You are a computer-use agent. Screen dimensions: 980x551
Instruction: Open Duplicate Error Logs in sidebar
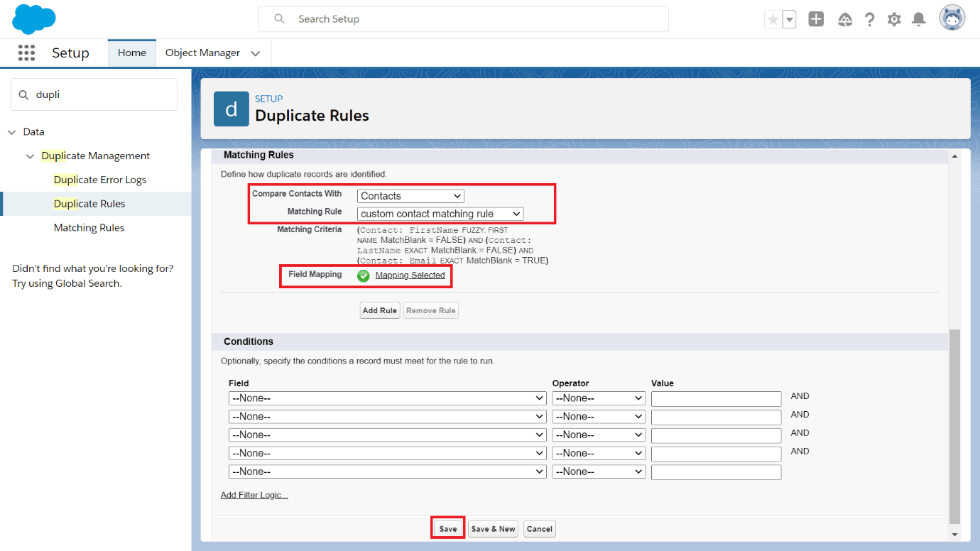coord(100,180)
